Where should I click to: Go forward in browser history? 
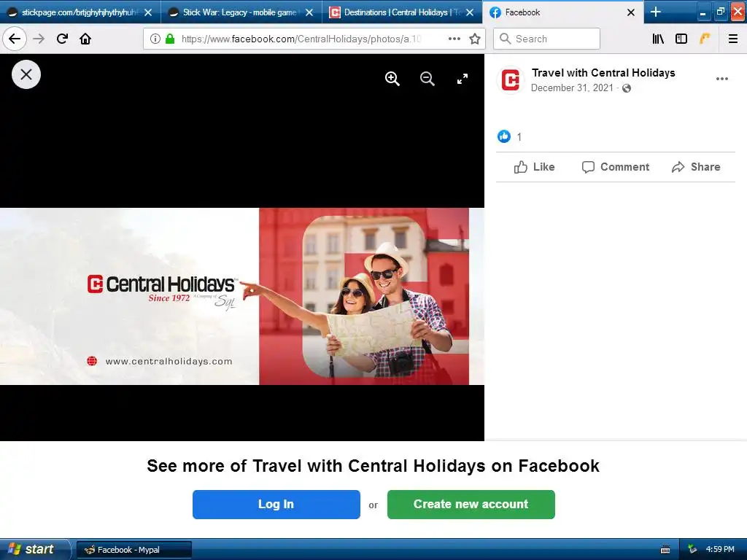[39, 39]
